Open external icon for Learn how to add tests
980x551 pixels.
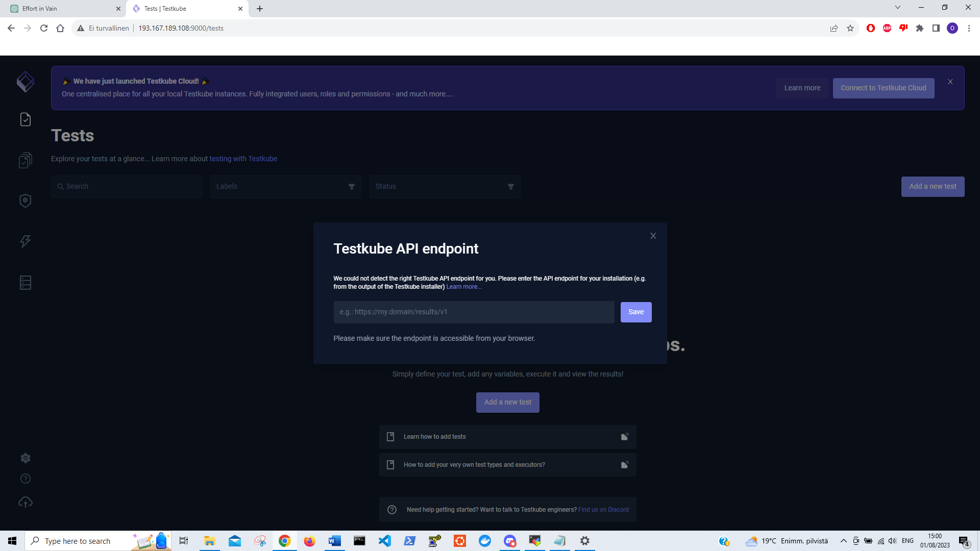[x=624, y=437]
